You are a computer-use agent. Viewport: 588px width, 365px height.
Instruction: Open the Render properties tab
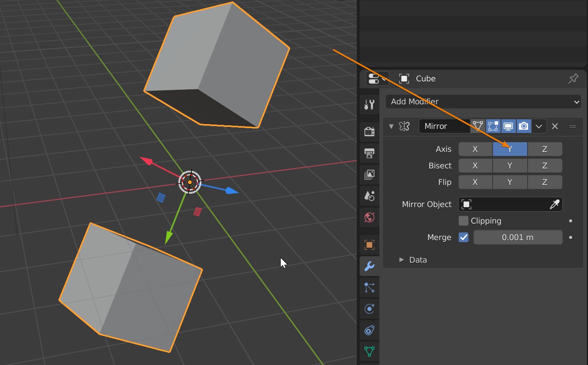(369, 132)
